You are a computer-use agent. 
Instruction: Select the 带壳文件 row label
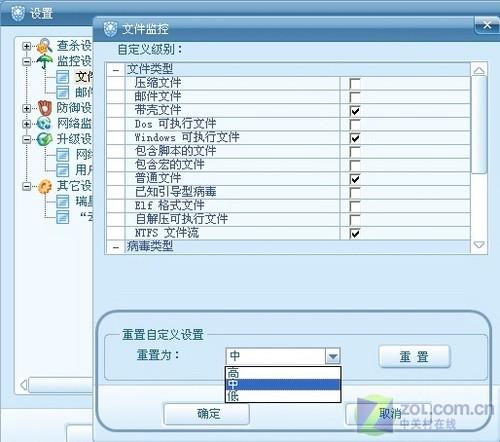[x=158, y=110]
